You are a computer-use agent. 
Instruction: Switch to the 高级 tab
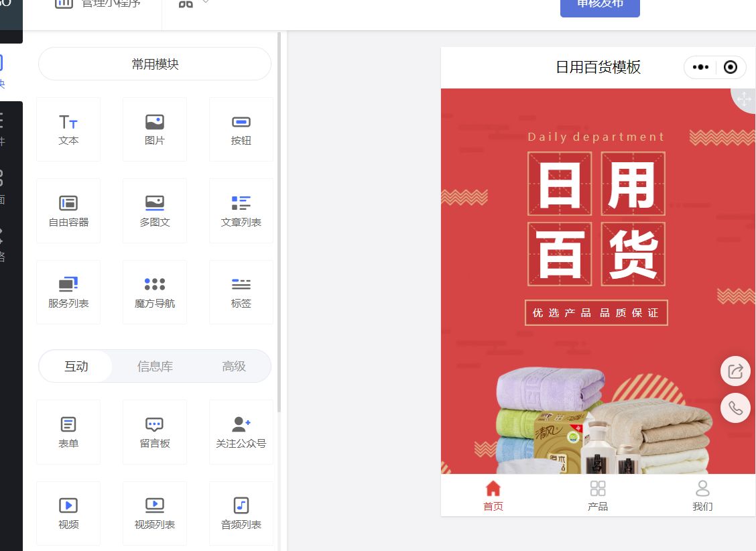234,367
